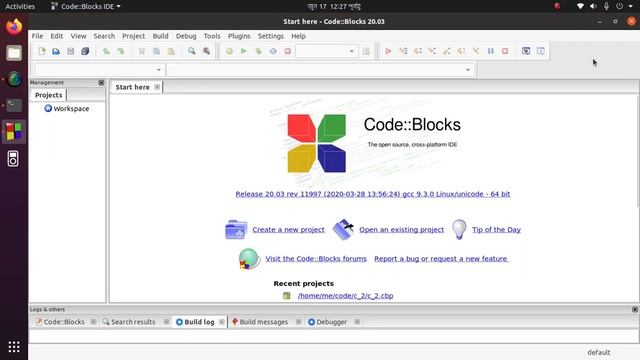Click the Open file toolbar icon

pos(56,51)
